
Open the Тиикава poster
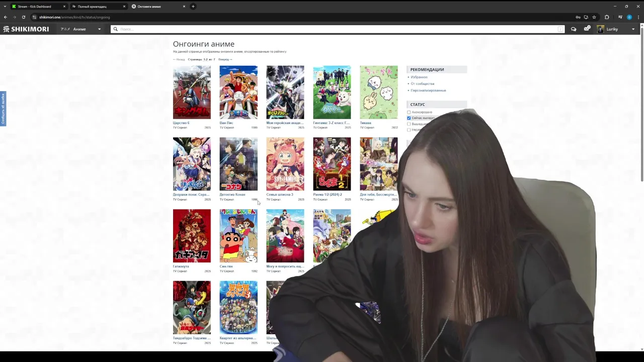click(379, 92)
